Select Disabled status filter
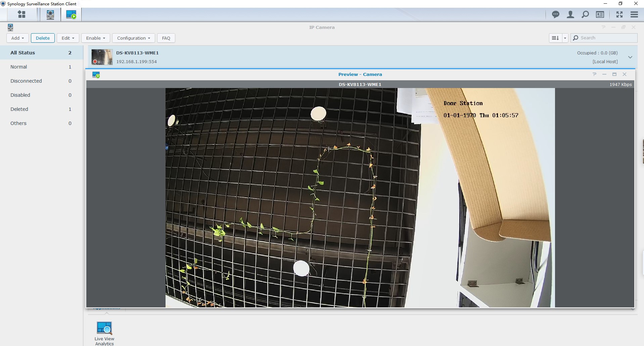The width and height of the screenshot is (644, 346). click(x=42, y=95)
